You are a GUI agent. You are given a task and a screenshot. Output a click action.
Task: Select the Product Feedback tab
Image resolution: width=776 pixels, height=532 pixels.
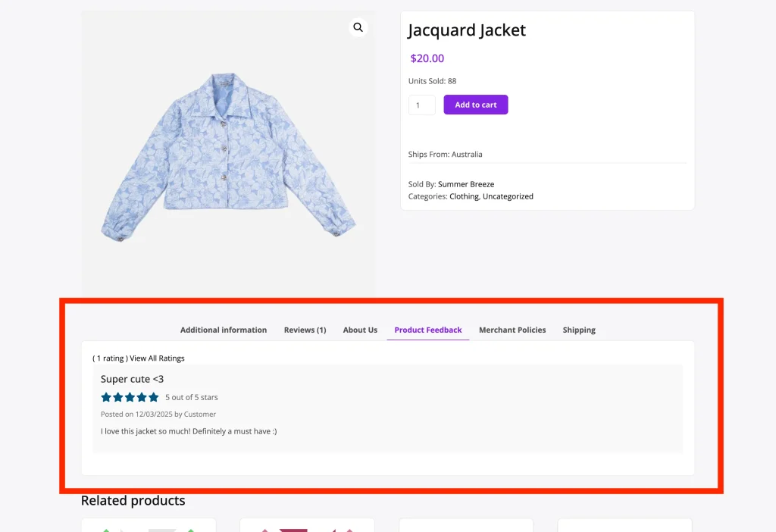428,330
